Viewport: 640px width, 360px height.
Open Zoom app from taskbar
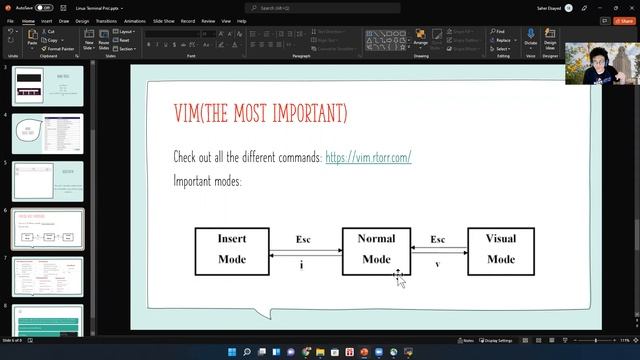(x=379, y=352)
